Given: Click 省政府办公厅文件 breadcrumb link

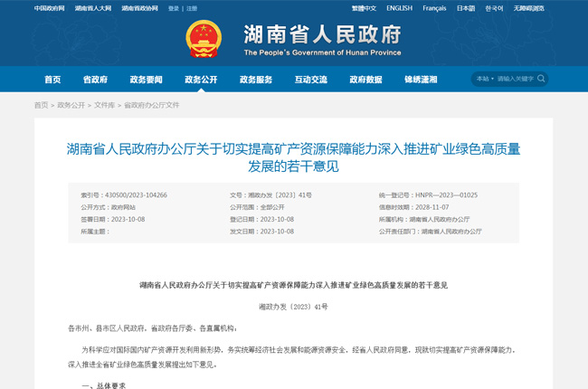Looking at the screenshot, I should (x=151, y=105).
